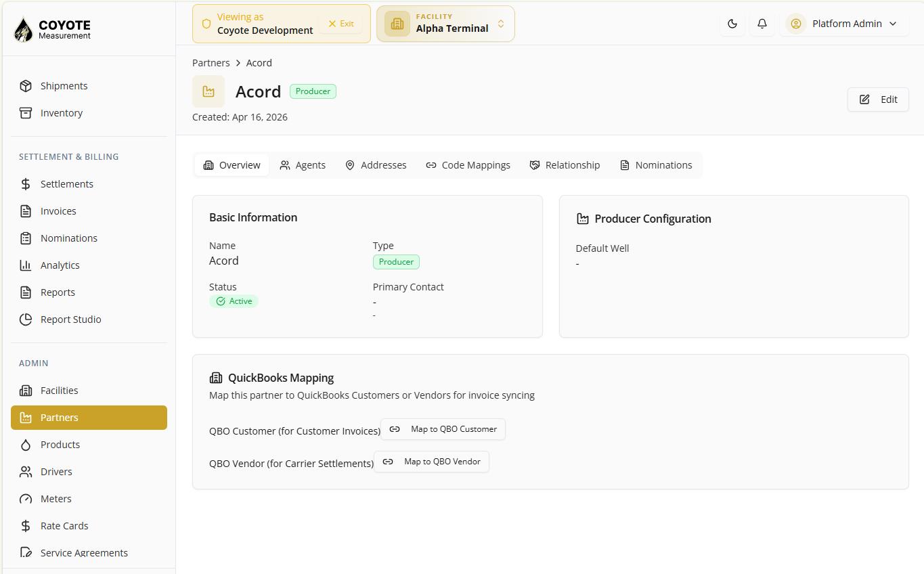Open Shipments from the sidebar

coord(89,86)
